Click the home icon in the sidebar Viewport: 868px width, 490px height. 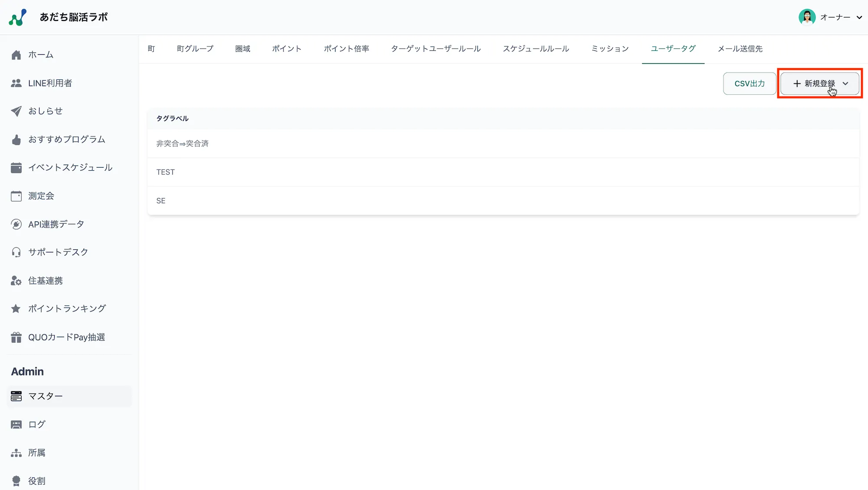[16, 55]
